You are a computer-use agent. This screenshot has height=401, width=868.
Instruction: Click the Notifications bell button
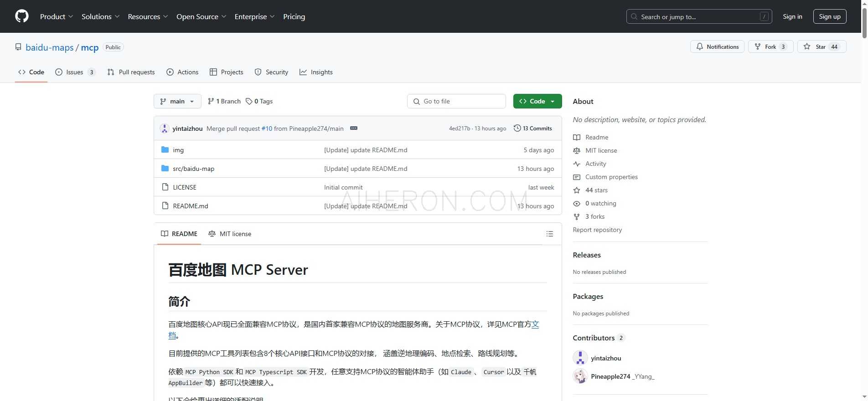717,46
